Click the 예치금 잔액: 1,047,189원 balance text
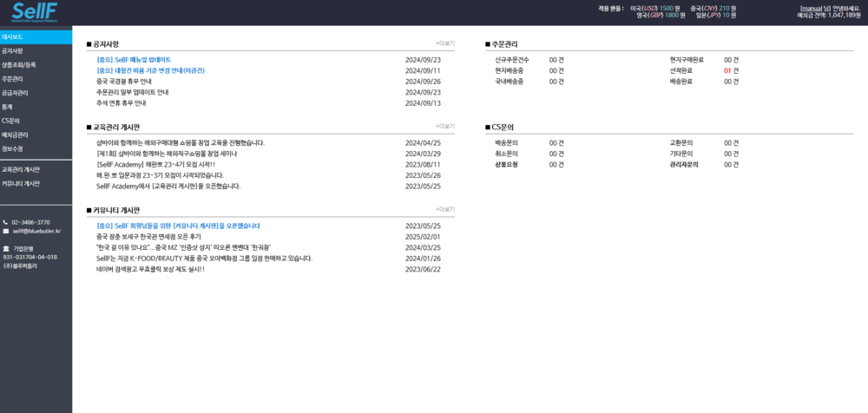Screen dimensions: 868x413 [829, 16]
